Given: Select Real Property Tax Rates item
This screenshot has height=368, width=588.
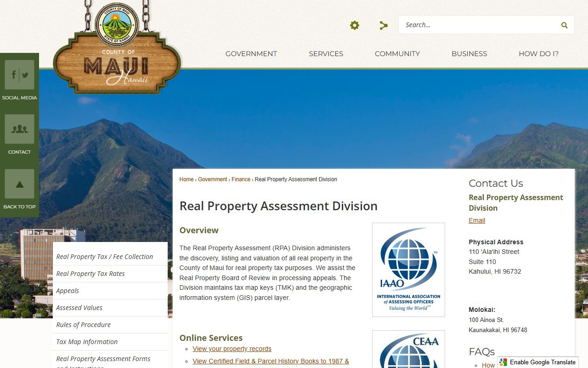Looking at the screenshot, I should pyautogui.click(x=110, y=274).
